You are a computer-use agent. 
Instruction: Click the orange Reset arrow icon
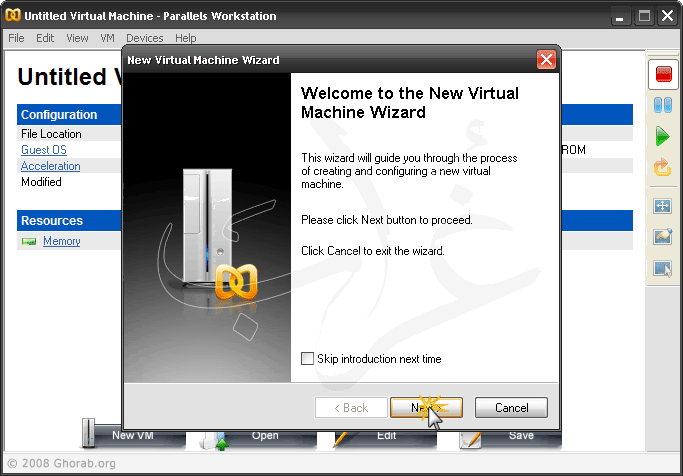point(663,167)
